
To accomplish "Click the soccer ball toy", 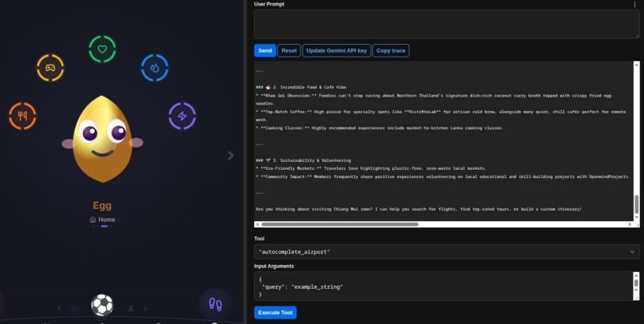I will (x=101, y=305).
